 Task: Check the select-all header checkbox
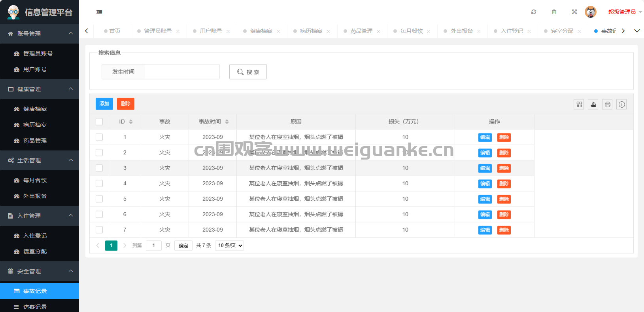point(99,122)
